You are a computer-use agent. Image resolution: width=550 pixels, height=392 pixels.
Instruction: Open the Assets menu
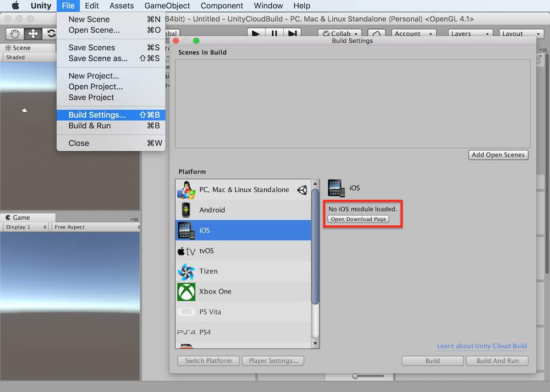[122, 5]
